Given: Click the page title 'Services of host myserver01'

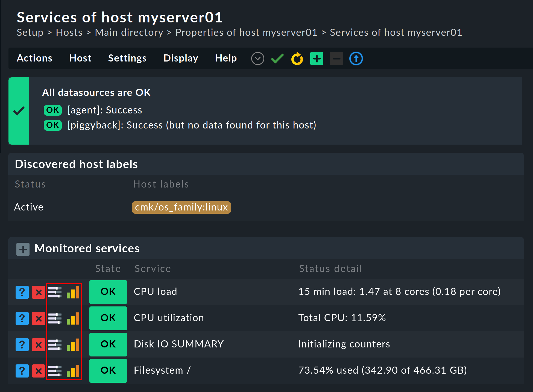Looking at the screenshot, I should click(x=120, y=17).
